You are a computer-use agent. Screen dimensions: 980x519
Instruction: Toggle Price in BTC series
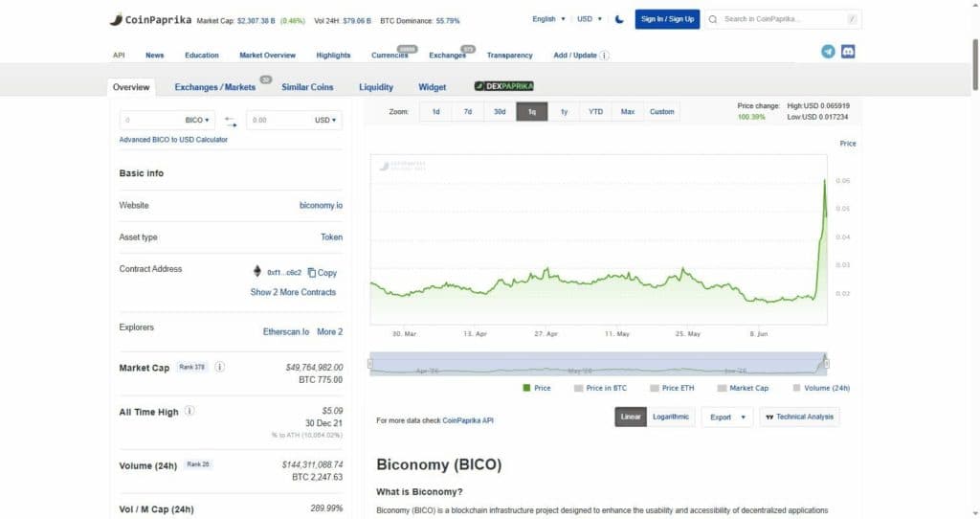(600, 389)
